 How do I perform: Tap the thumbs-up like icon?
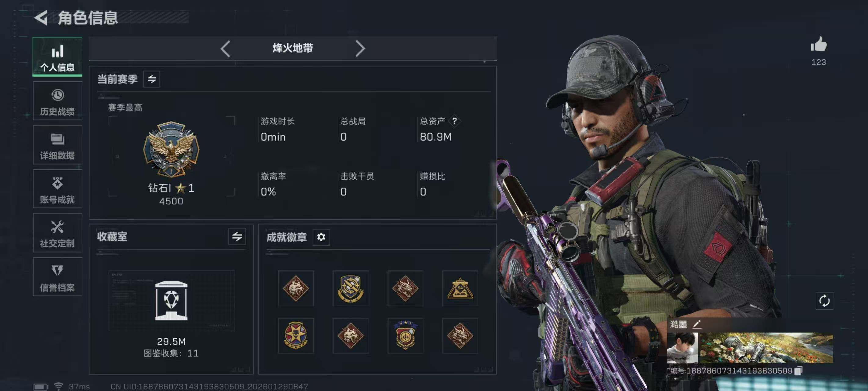(818, 44)
